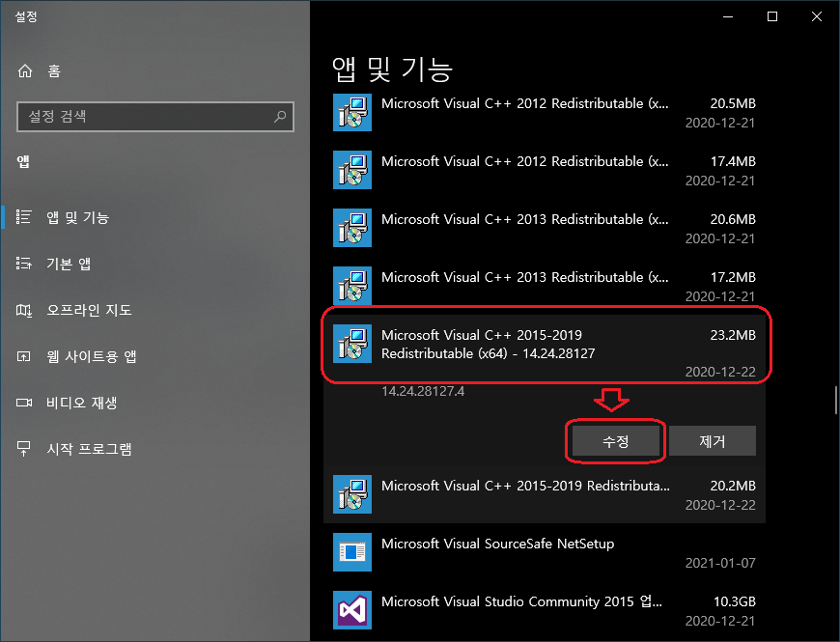Minimize the 설정 window
840x642 pixels.
pyautogui.click(x=728, y=16)
